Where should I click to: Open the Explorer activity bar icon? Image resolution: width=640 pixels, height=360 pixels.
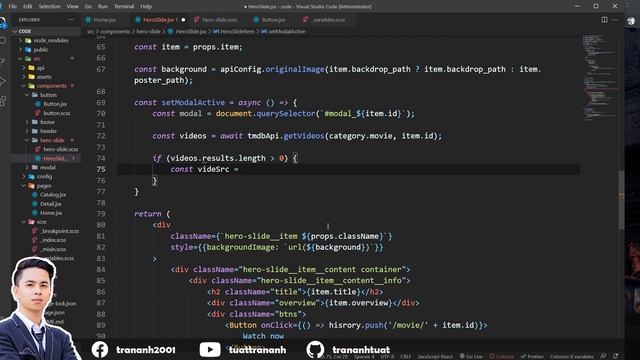(3, 22)
